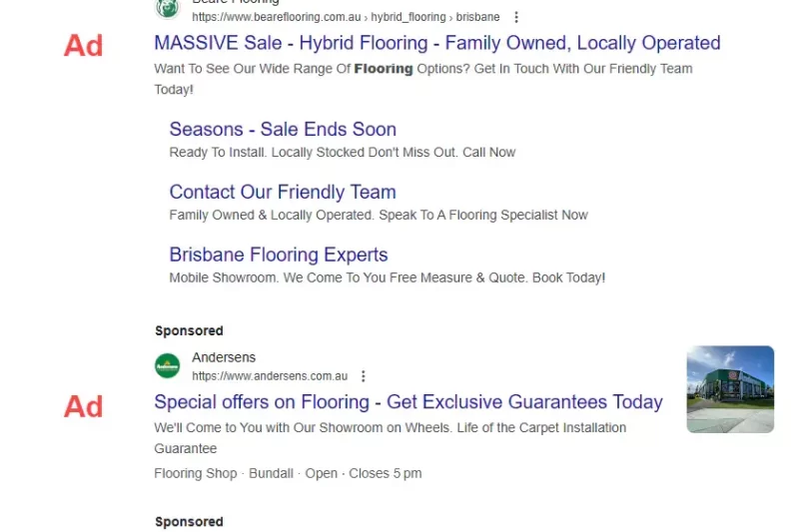This screenshot has width=799, height=532.
Task: Follow the Contact Our Friendly Team sitelink
Action: click(x=283, y=192)
